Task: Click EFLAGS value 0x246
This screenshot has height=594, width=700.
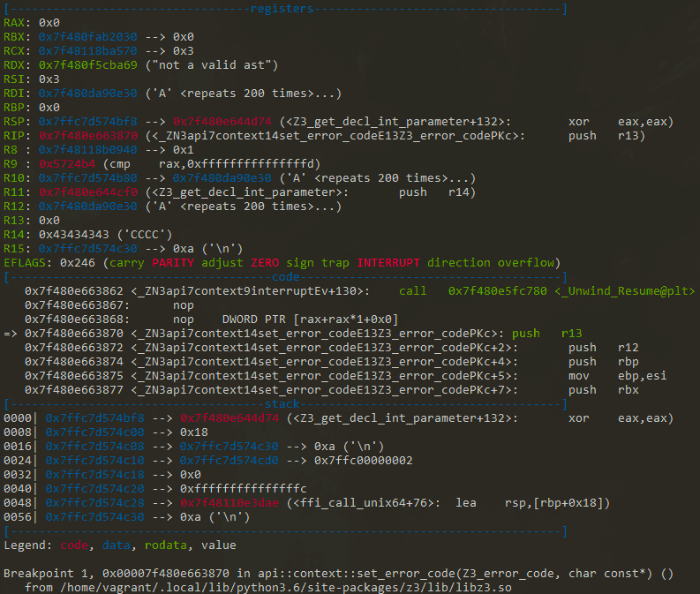Action: [77, 263]
